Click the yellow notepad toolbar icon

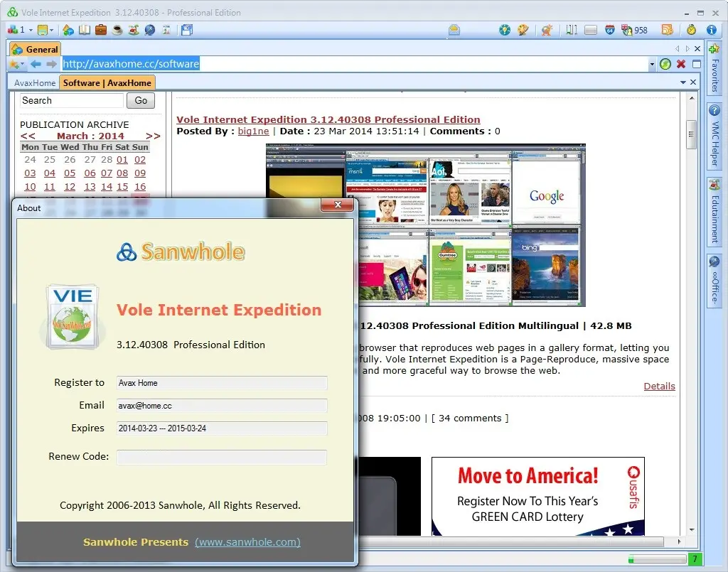[x=43, y=30]
